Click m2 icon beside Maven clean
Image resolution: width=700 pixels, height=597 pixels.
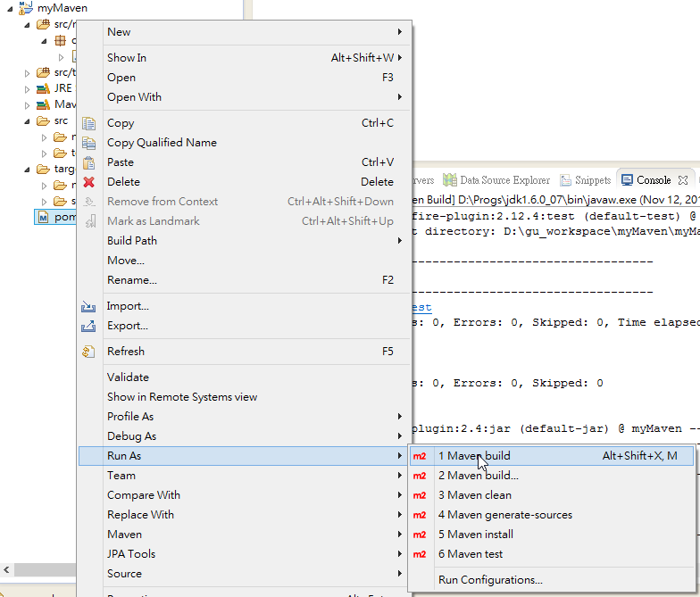click(x=420, y=495)
